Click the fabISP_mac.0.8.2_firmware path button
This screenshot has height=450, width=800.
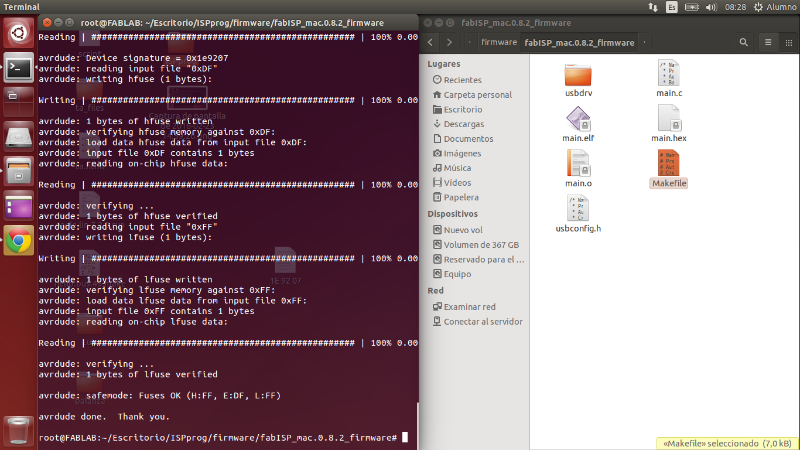point(579,42)
